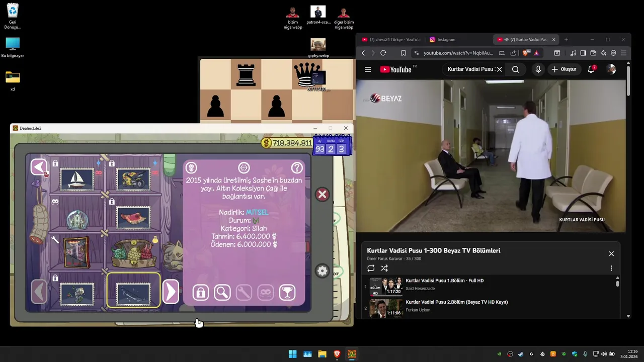
Task: Search by voice microphone on YouTube
Action: (538, 69)
